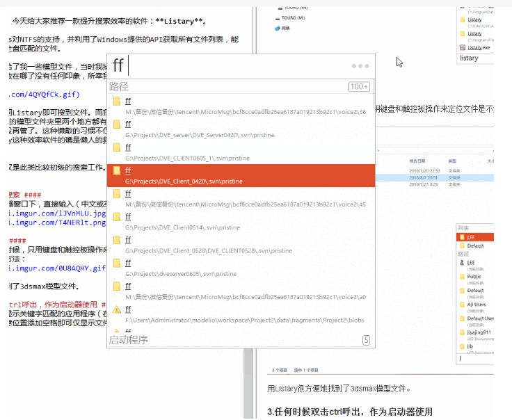The width and height of the screenshot is (512, 420).
Task: Click the heading "3.任何时候双击ctrl呼出"
Action: pos(350,412)
